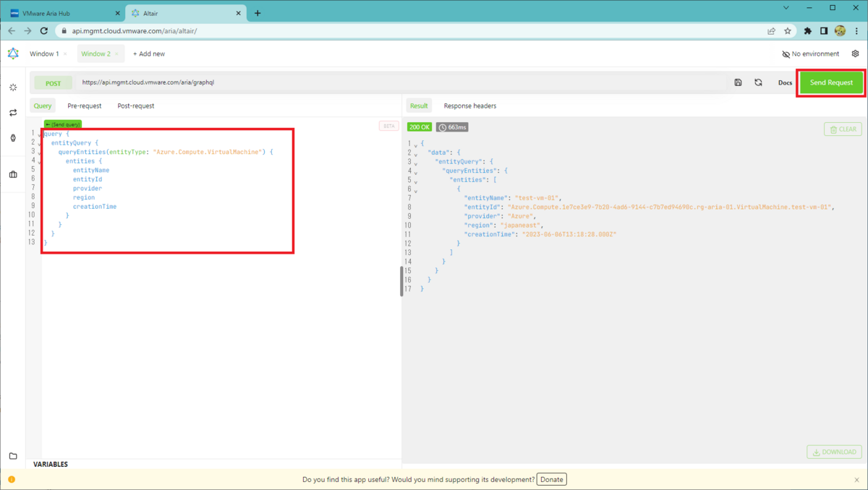Viewport: 868px width, 490px height.
Task: Select the Query tab
Action: coord(43,106)
